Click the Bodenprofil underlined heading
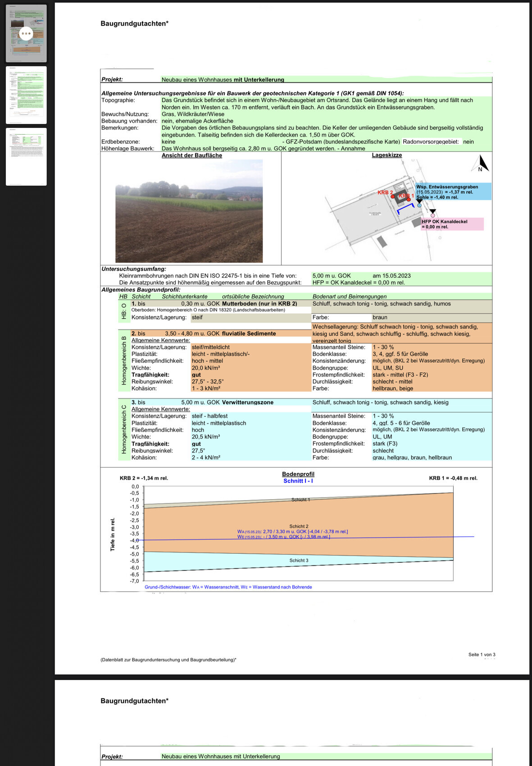Viewport: 532px width, 766px height. point(298,474)
